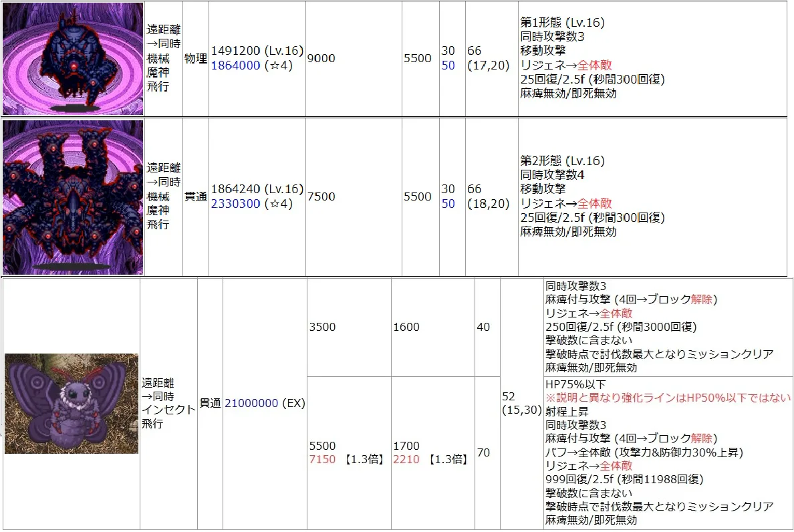Click the 【1.3倍】 label next to 7150

tap(364, 459)
